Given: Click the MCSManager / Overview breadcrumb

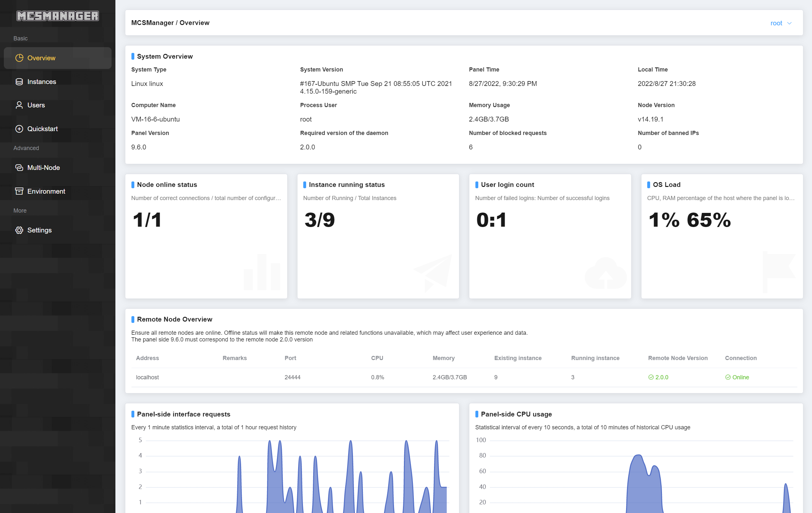Looking at the screenshot, I should coord(170,22).
